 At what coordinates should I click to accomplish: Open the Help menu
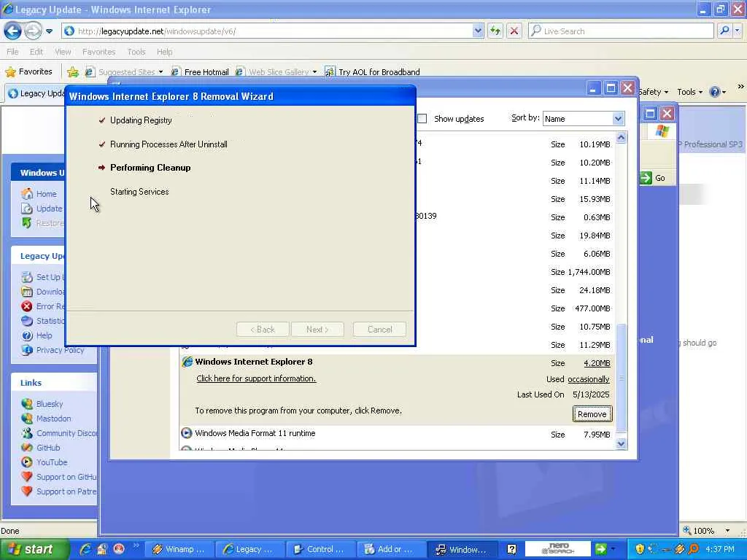coord(164,52)
